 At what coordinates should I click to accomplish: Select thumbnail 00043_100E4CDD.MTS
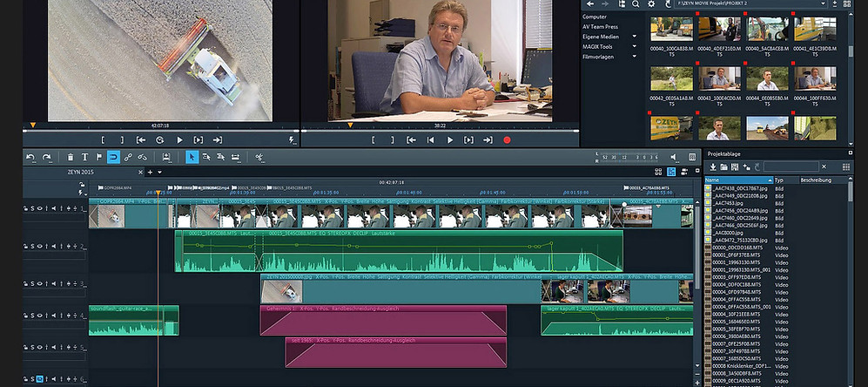(x=720, y=78)
